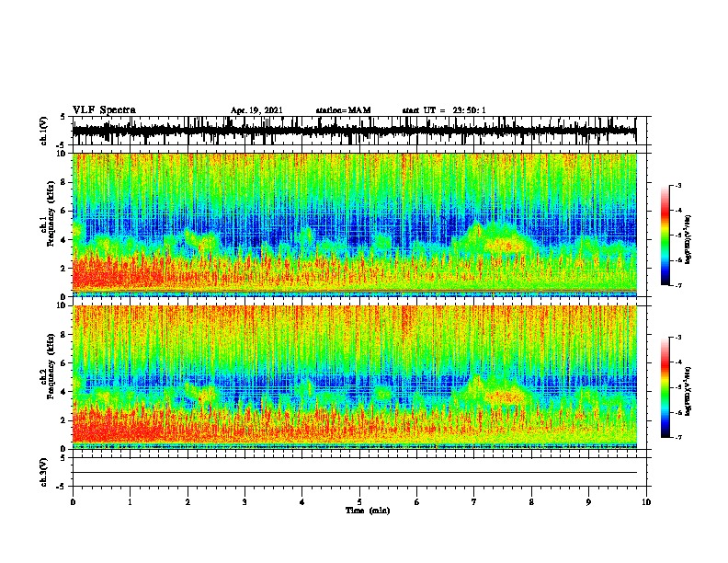Screen dimensions: 728x563
Task: Click the minute-7 emission burst in the ch.2 spectrogram
Action: (495, 390)
